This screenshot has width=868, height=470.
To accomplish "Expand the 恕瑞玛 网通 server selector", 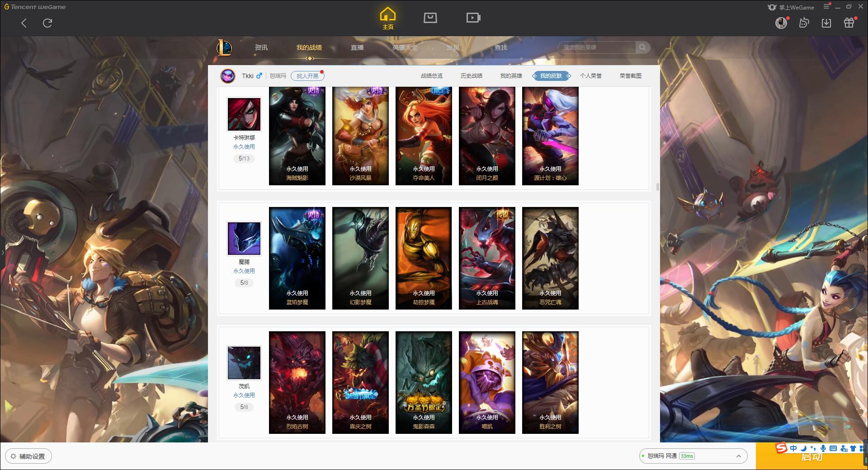I will [x=693, y=456].
